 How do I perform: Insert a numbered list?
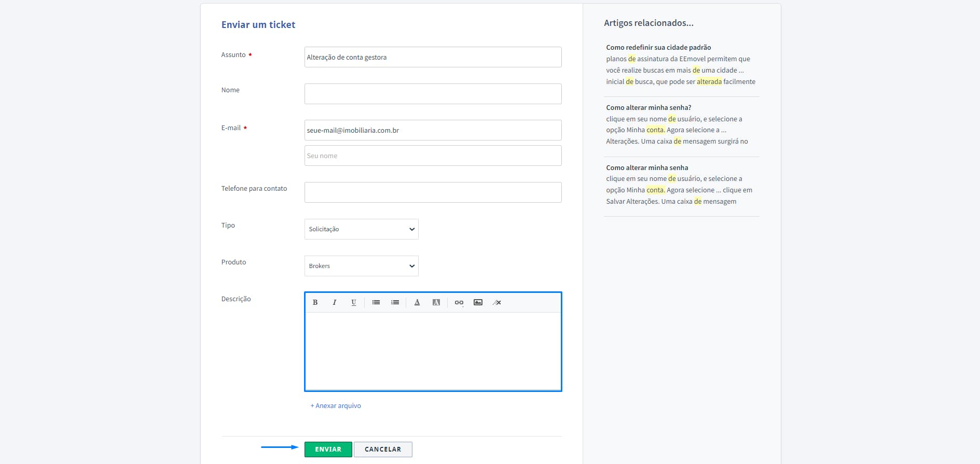click(x=395, y=302)
